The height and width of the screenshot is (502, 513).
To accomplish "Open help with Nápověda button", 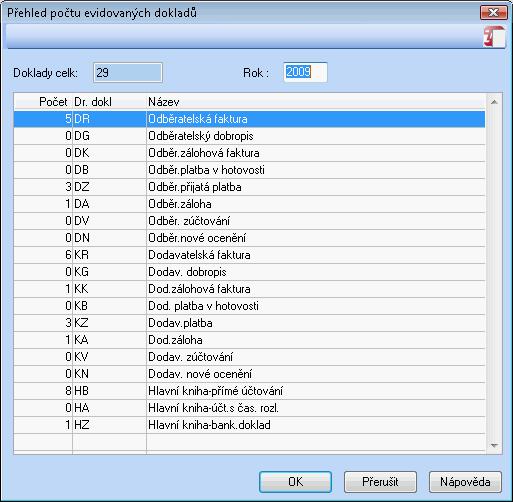I will 465,482.
